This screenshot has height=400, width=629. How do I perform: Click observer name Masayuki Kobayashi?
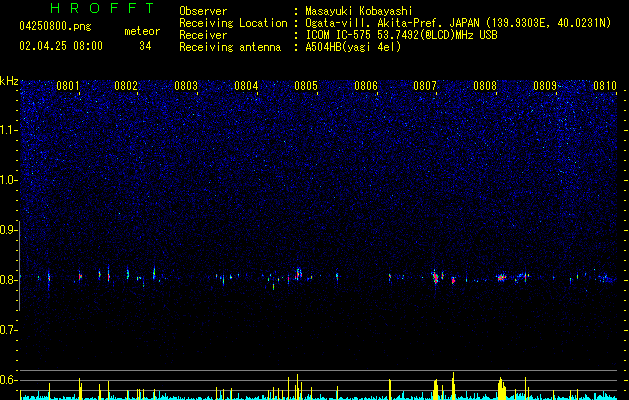359,11
